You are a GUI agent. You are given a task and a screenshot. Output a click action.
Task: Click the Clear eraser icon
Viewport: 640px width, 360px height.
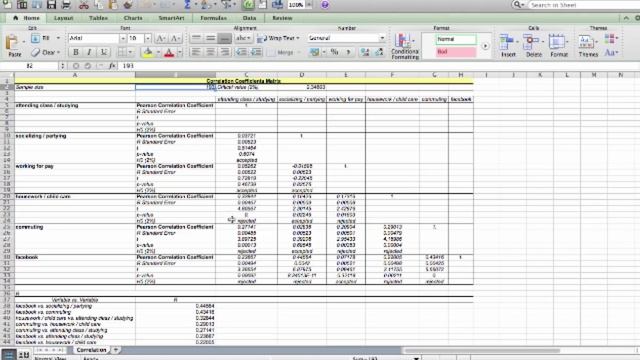[36, 52]
